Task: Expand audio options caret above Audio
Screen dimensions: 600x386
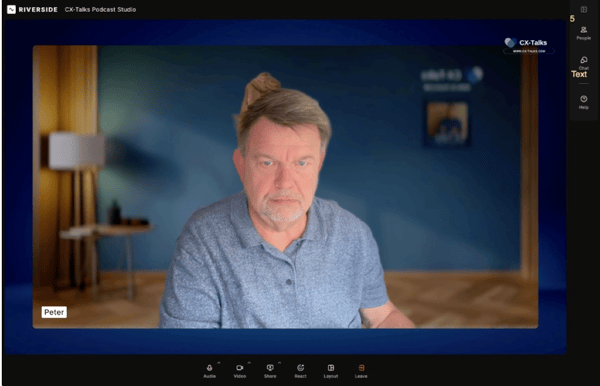Action: coord(219,362)
